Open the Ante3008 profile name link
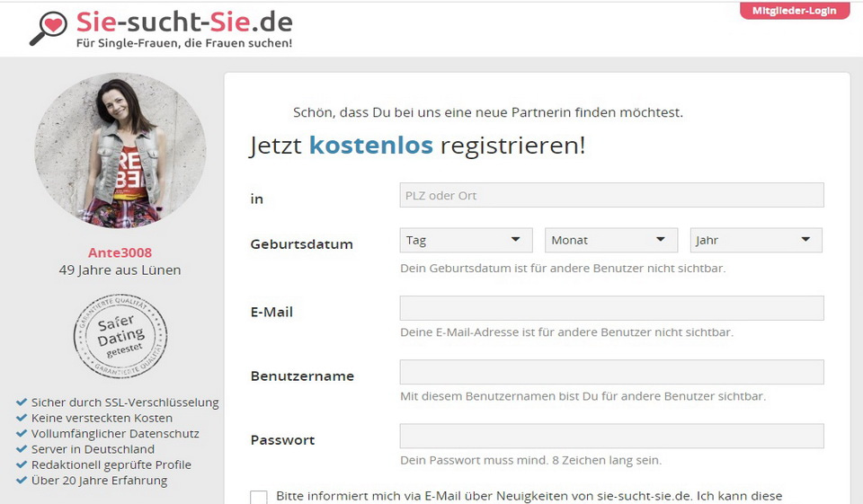This screenshot has width=863, height=504. (x=120, y=252)
